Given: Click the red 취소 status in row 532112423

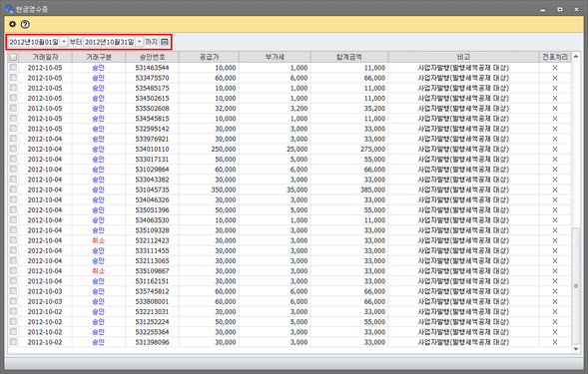Looking at the screenshot, I should [x=98, y=240].
